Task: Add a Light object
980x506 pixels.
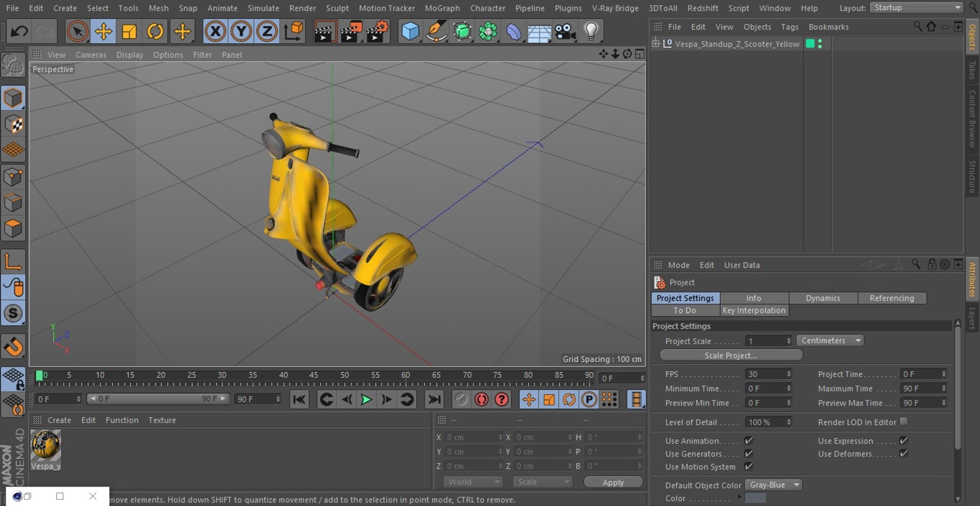Action: 591,32
